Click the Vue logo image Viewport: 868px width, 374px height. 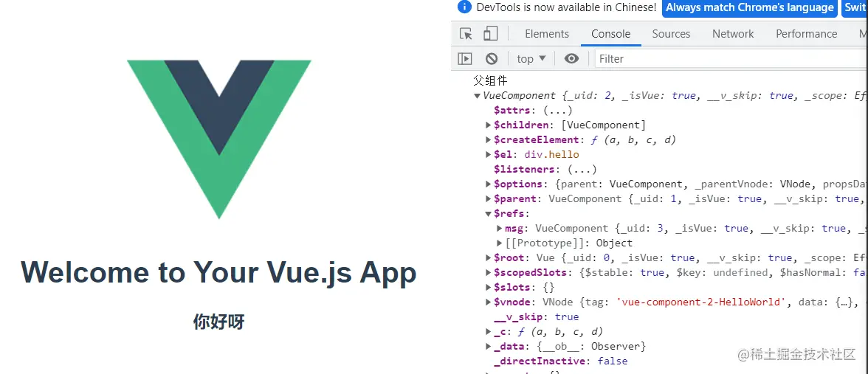coord(219,139)
